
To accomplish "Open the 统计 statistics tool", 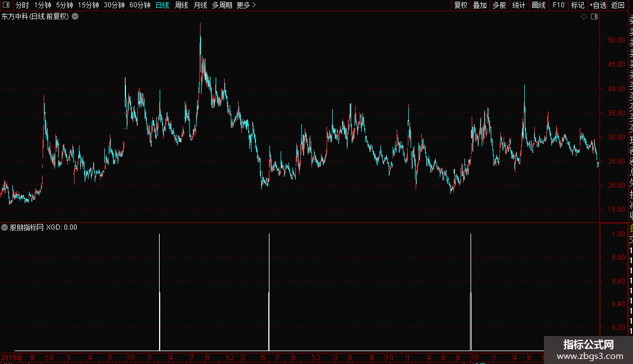I will [519, 5].
